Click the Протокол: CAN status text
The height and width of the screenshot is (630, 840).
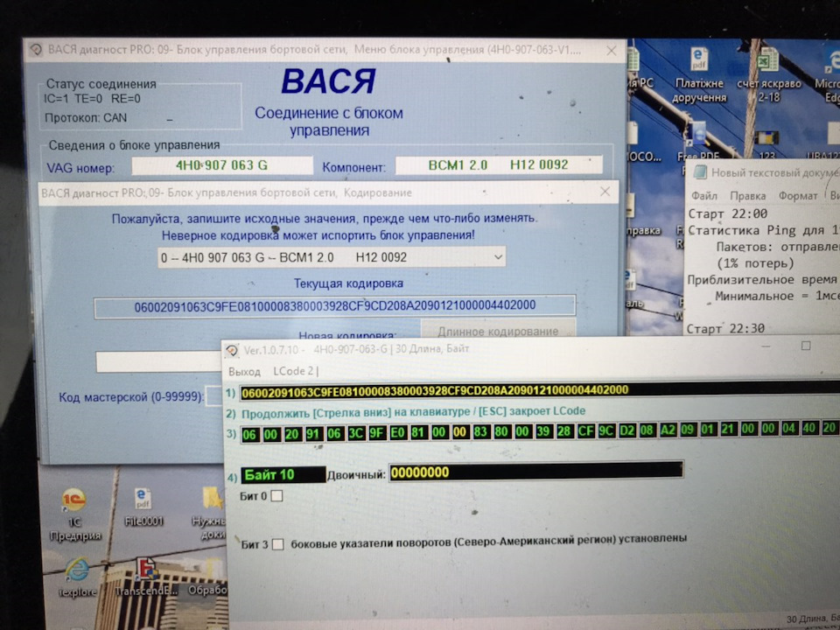coord(86,118)
